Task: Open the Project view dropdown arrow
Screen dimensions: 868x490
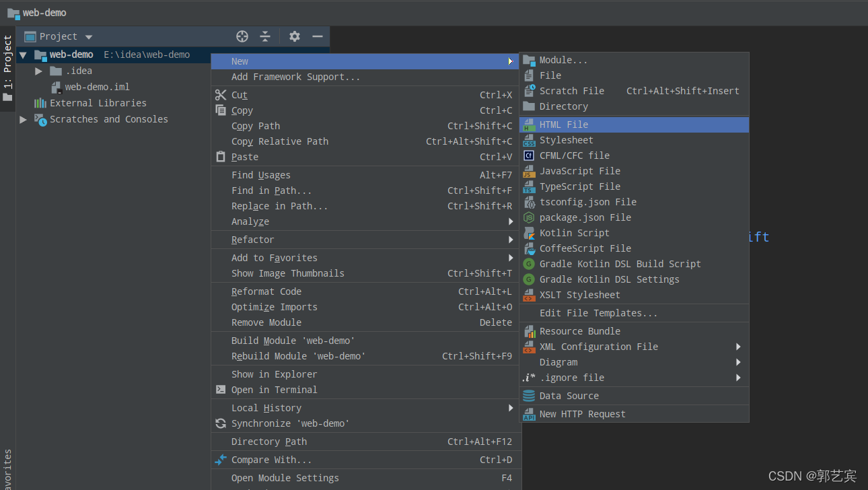Action: point(89,37)
